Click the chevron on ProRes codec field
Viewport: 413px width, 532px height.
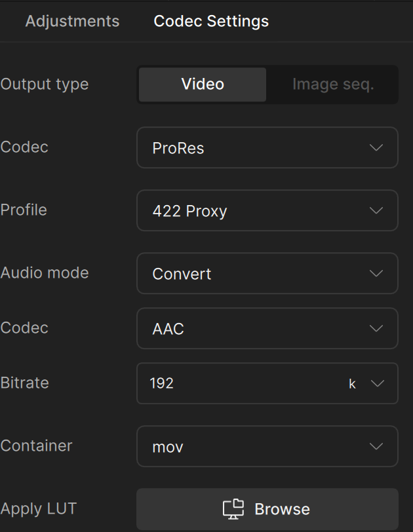[x=376, y=148]
